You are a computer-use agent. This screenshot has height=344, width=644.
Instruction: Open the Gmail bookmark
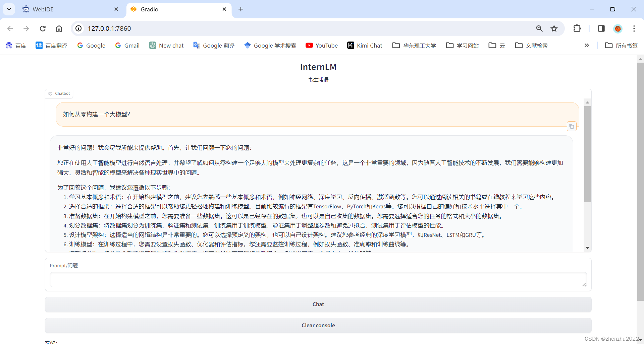[127, 45]
